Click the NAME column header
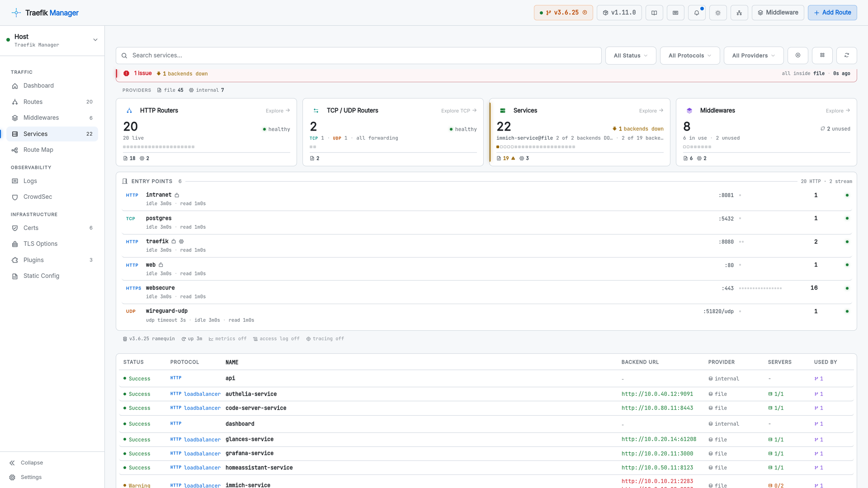The height and width of the screenshot is (488, 868). click(232, 362)
